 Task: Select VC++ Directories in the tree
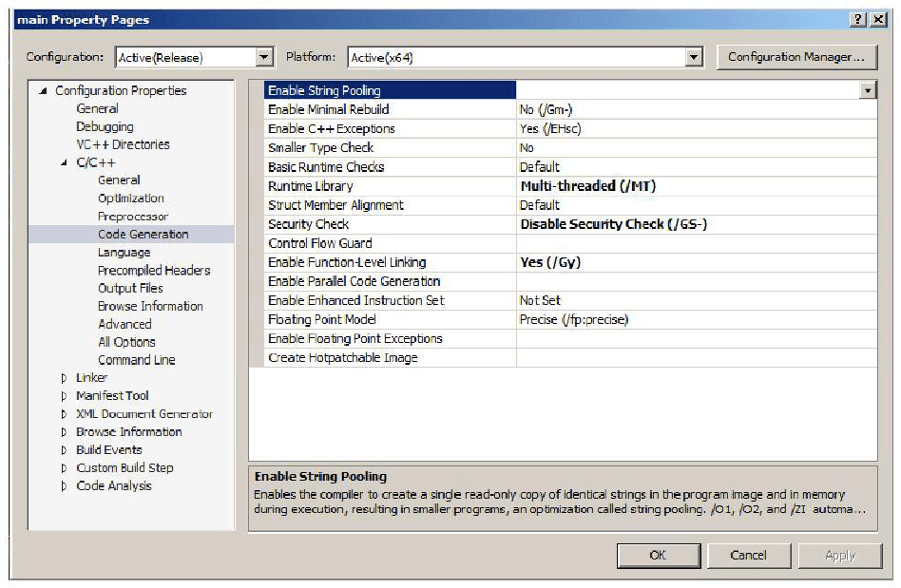tap(123, 144)
